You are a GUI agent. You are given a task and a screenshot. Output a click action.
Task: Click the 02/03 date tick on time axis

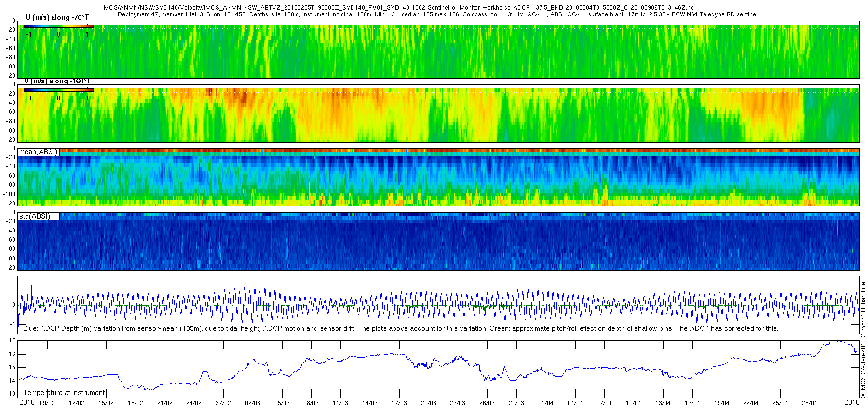coord(252,403)
